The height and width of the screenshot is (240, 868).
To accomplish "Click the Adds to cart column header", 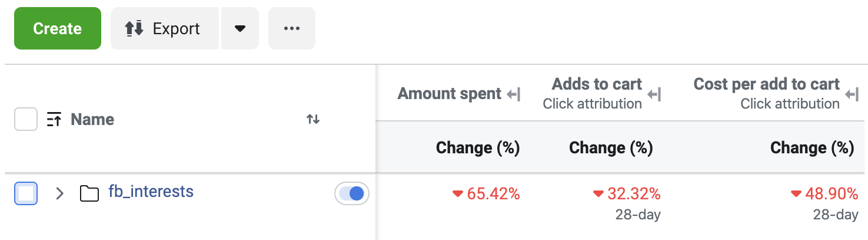I will point(596,84).
